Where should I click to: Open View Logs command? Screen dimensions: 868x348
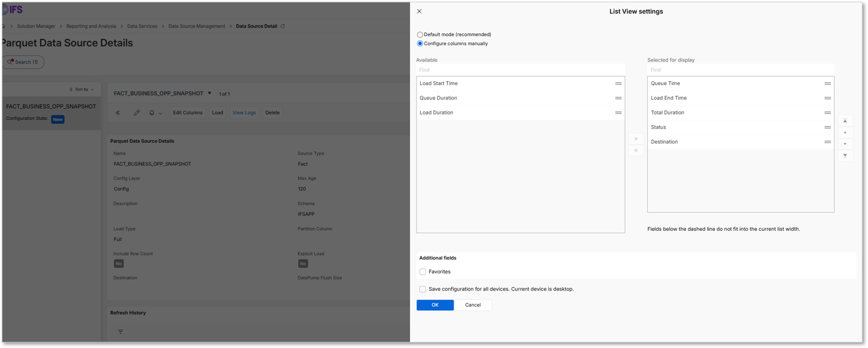244,113
